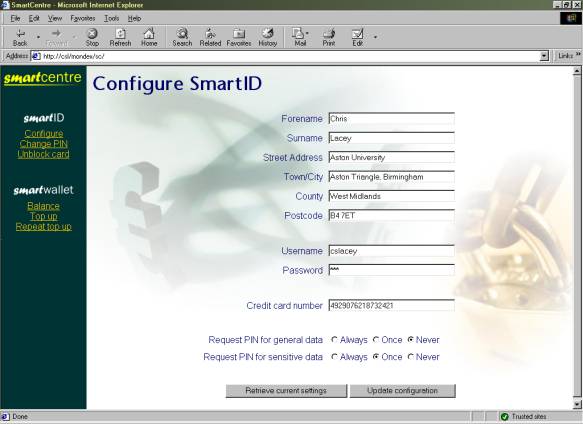Click the Username input field
The width and height of the screenshot is (583, 424).
[x=392, y=251]
